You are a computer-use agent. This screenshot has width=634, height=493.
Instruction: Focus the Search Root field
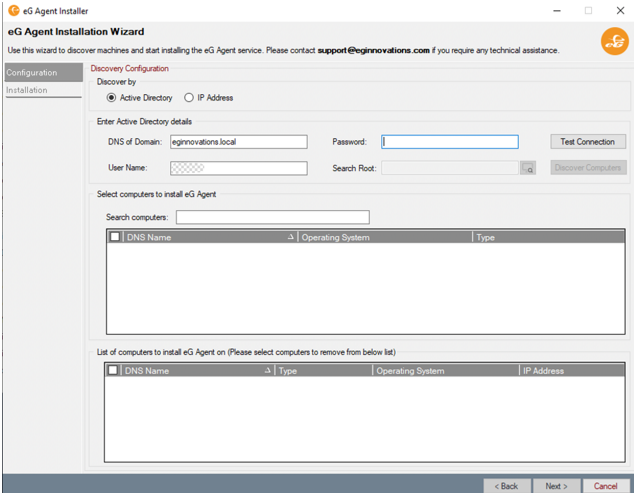(x=450, y=168)
